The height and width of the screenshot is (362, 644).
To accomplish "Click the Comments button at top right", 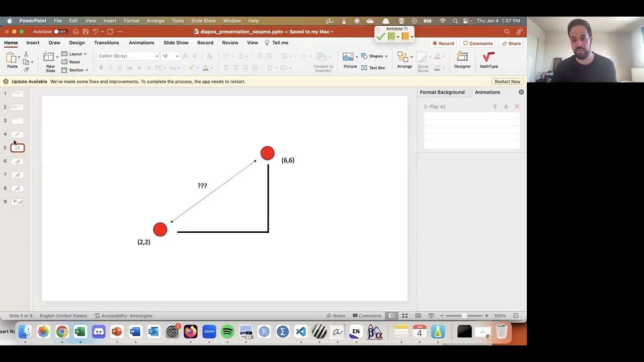I will [x=478, y=43].
